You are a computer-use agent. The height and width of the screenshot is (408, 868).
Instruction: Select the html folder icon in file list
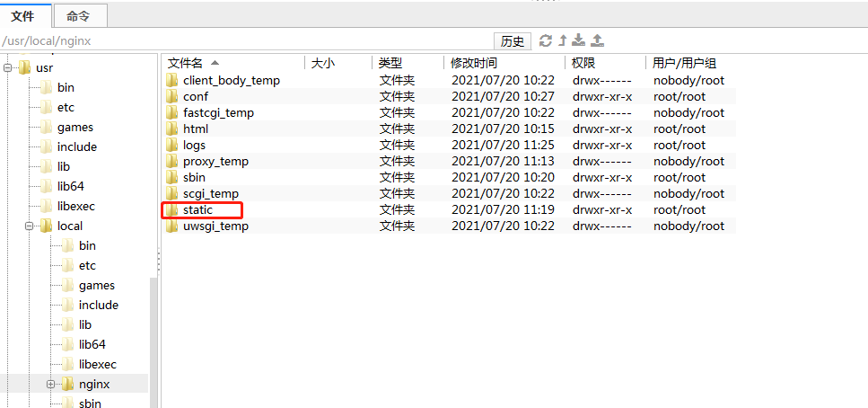(x=172, y=129)
